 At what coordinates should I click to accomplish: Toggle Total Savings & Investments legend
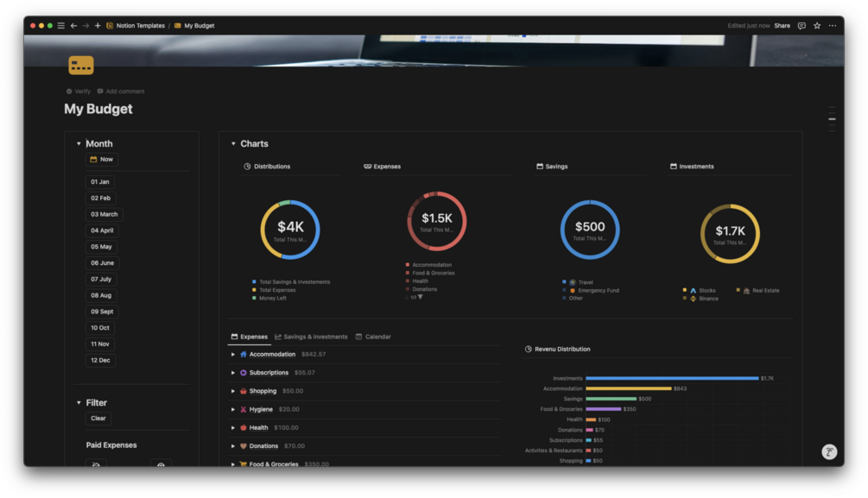(x=291, y=282)
